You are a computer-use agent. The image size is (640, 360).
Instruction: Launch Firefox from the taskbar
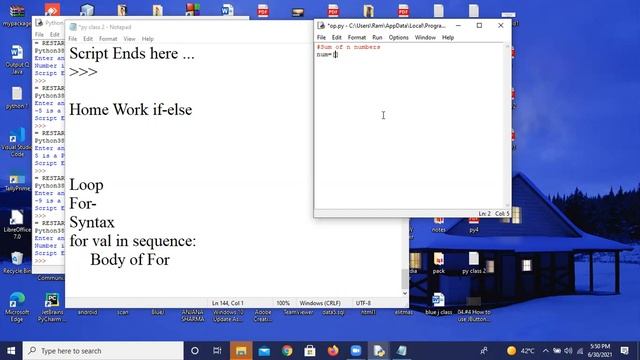[x=333, y=351]
